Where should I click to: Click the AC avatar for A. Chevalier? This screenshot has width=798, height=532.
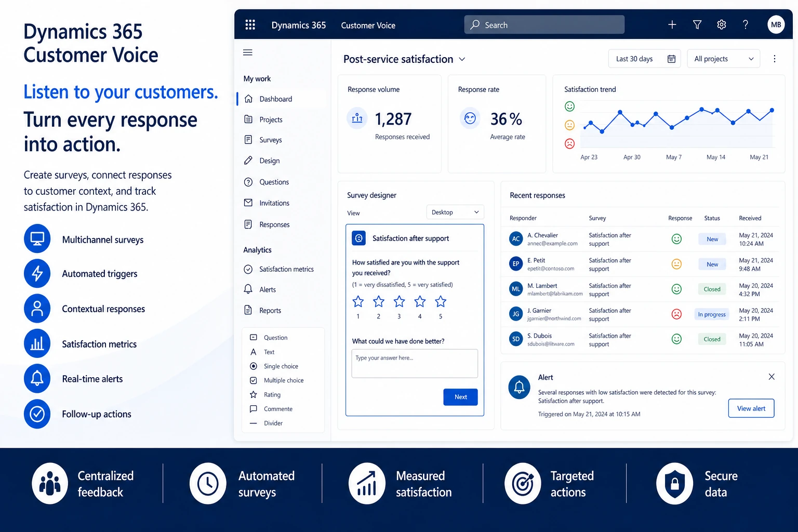click(x=516, y=239)
